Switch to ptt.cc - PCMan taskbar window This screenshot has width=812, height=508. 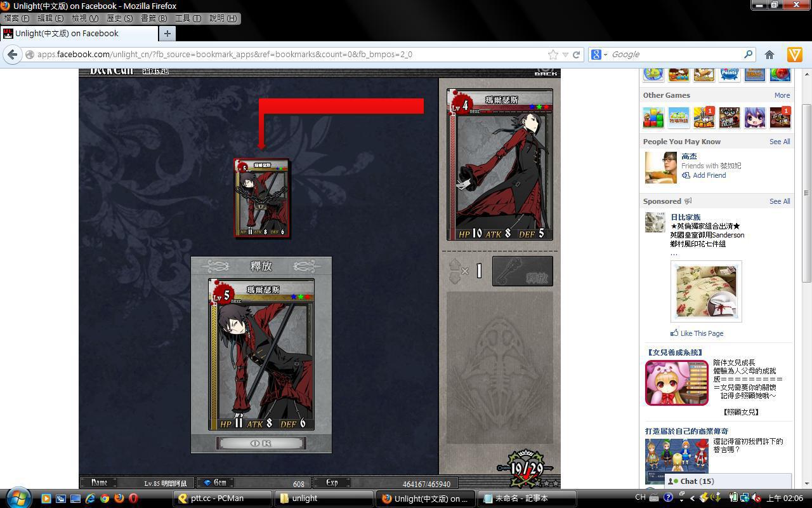coord(223,498)
